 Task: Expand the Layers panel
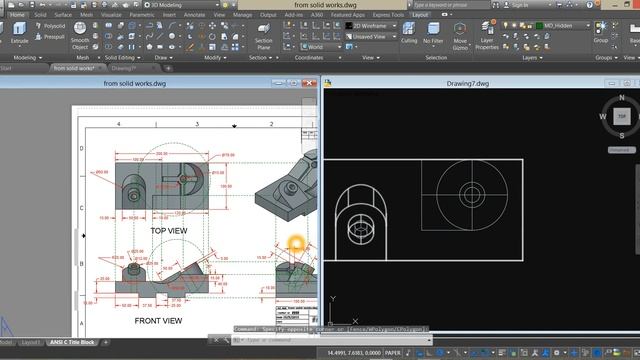(x=532, y=58)
